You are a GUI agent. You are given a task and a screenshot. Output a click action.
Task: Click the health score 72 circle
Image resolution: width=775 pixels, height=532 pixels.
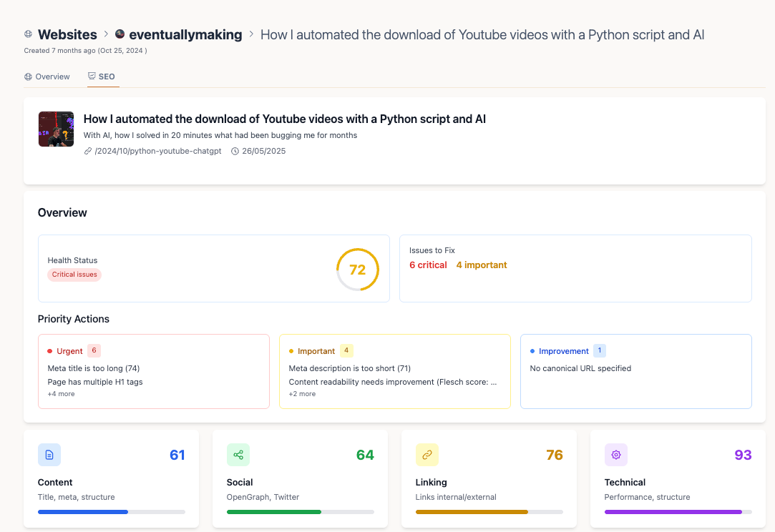pos(357,270)
